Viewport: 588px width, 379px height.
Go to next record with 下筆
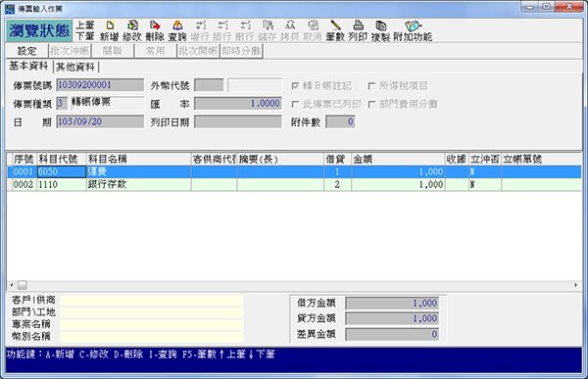point(85,36)
